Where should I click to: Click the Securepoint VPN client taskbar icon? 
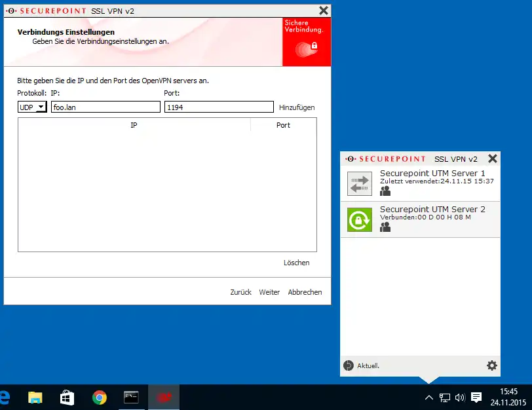tap(164, 397)
